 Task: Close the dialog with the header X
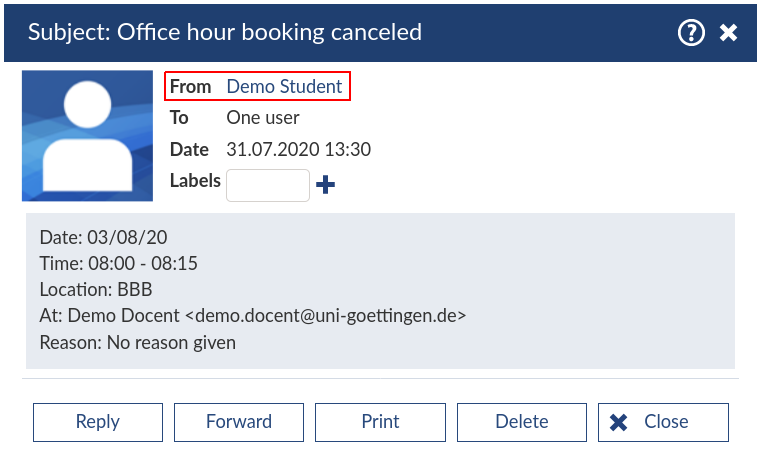click(728, 33)
